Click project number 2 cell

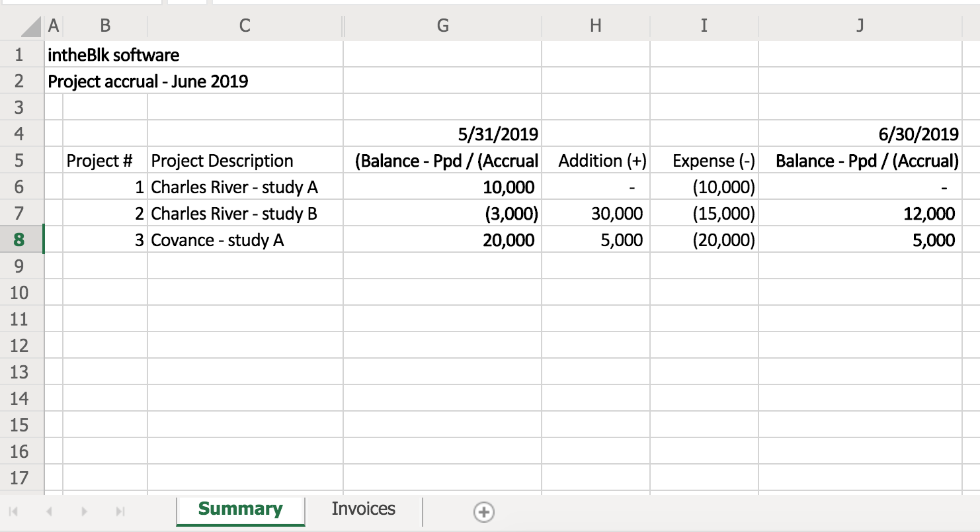(105, 213)
